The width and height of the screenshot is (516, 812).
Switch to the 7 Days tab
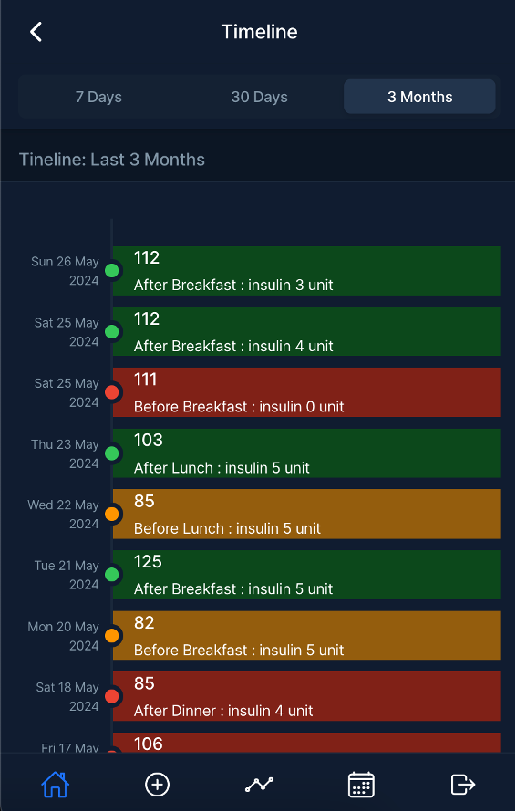pyautogui.click(x=98, y=97)
